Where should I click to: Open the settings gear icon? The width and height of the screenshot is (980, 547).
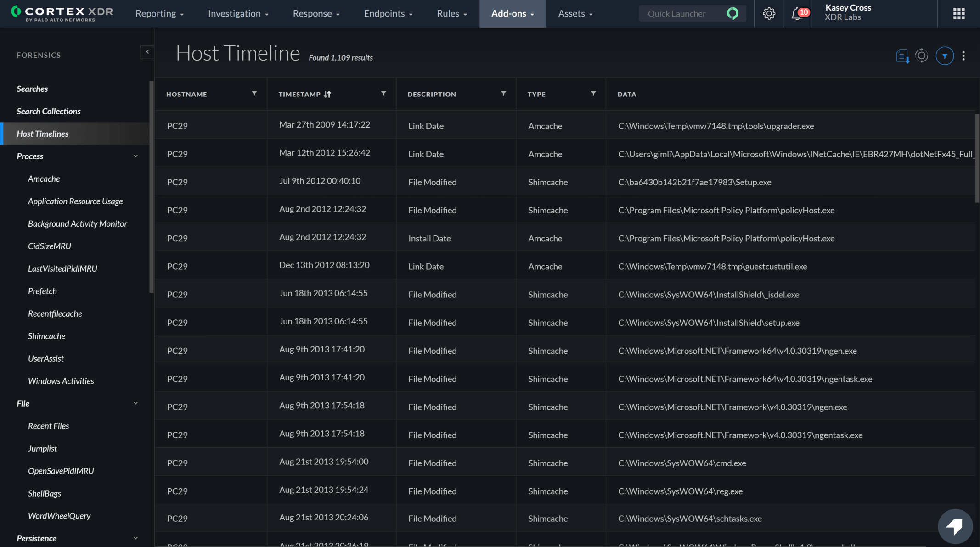769,14
